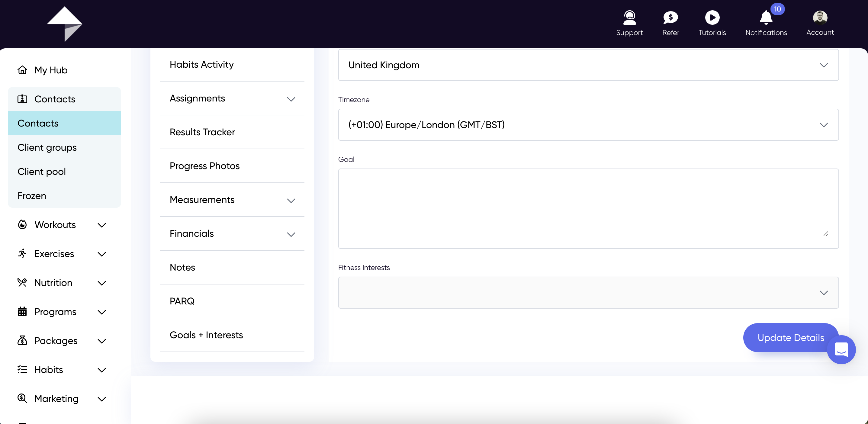
Task: Click the app logo in the header
Action: [x=64, y=24]
